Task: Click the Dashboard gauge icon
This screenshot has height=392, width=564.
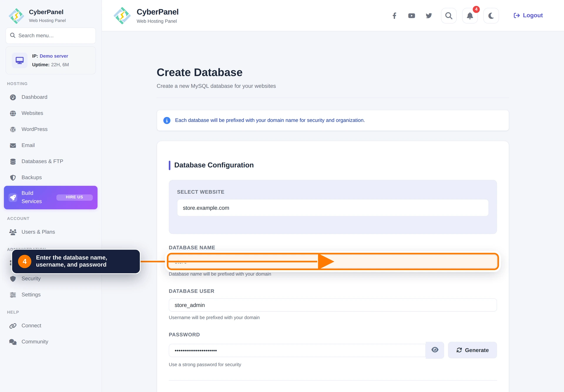Action: tap(13, 97)
